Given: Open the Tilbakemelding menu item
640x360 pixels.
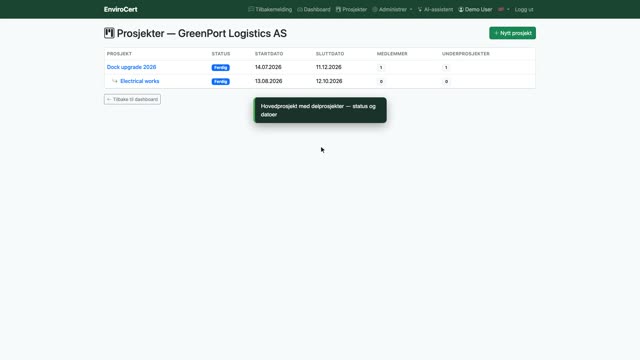Looking at the screenshot, I should click(x=270, y=9).
